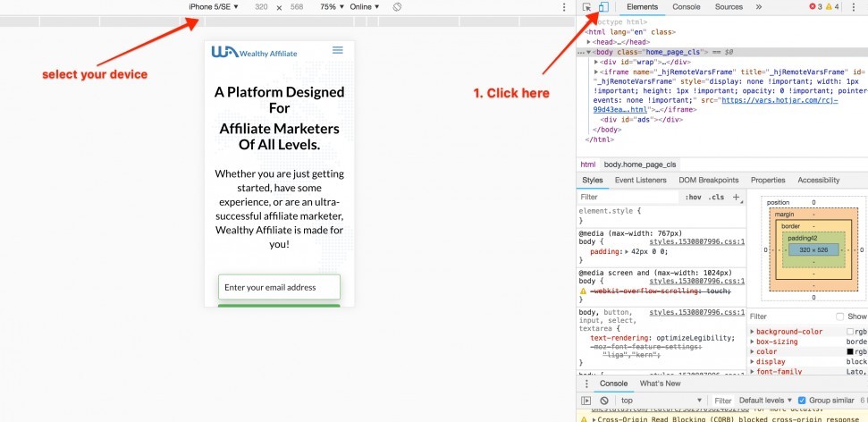Check the Show all computed checkbox

click(x=840, y=316)
